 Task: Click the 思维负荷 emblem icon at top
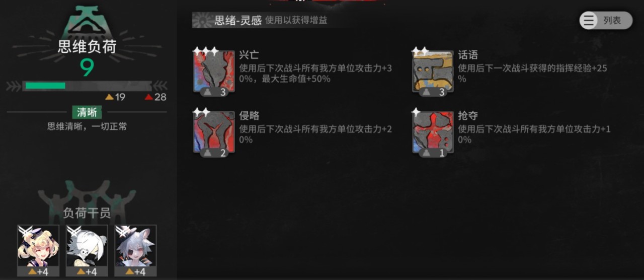[87, 20]
